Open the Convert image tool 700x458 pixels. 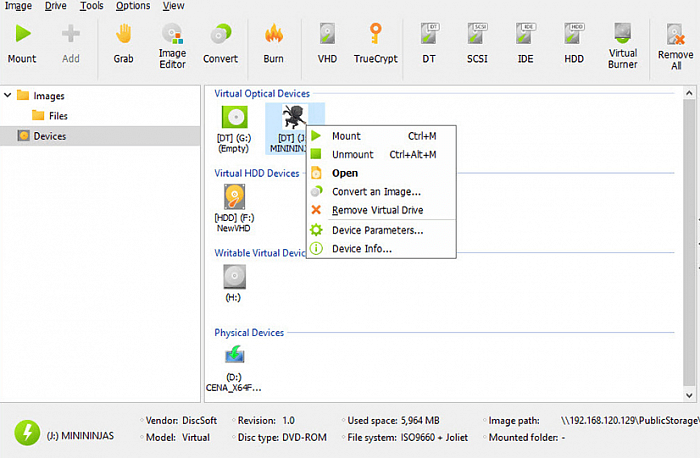coord(220,44)
